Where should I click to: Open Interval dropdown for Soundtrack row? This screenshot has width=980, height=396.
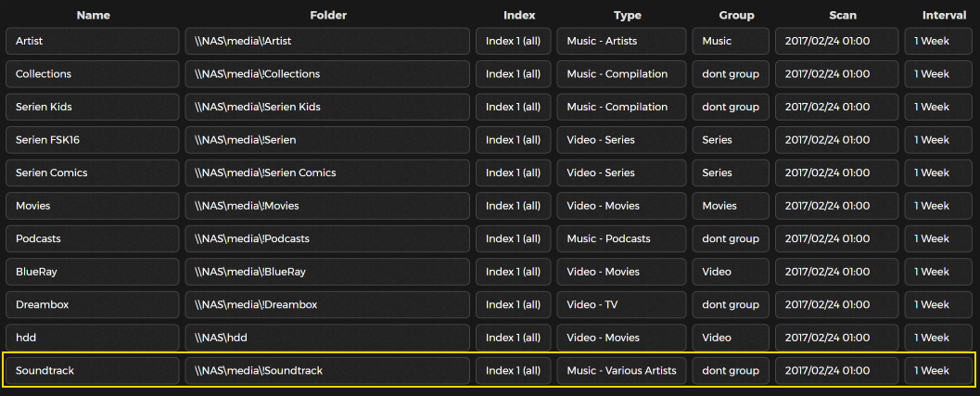pos(940,370)
